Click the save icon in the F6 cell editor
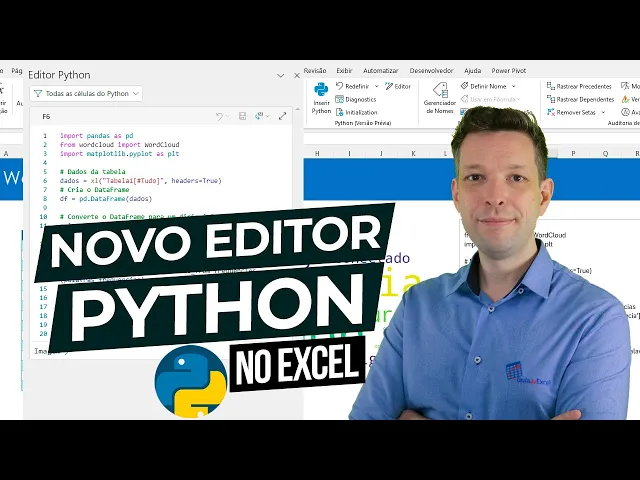This screenshot has height=480, width=640. (242, 116)
